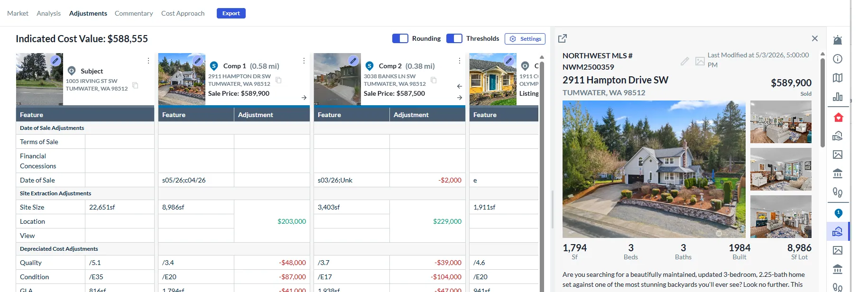Image resolution: width=868 pixels, height=292 pixels.
Task: Click Comp 1 Date of Sale s05/26;c04/26
Action: (184, 180)
